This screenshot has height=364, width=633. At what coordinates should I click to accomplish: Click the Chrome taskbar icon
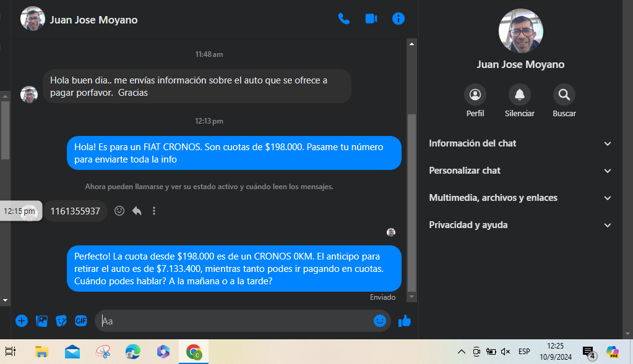[x=194, y=352]
